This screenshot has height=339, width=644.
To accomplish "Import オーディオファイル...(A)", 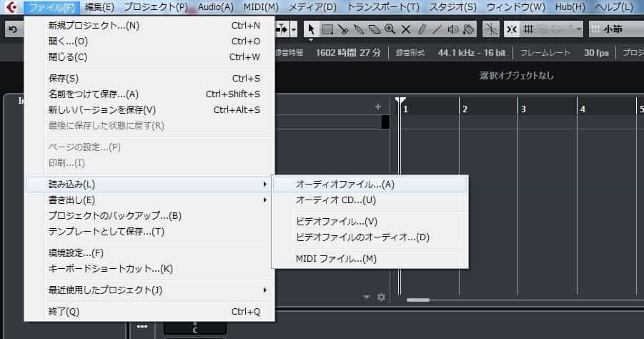I will coord(370,185).
